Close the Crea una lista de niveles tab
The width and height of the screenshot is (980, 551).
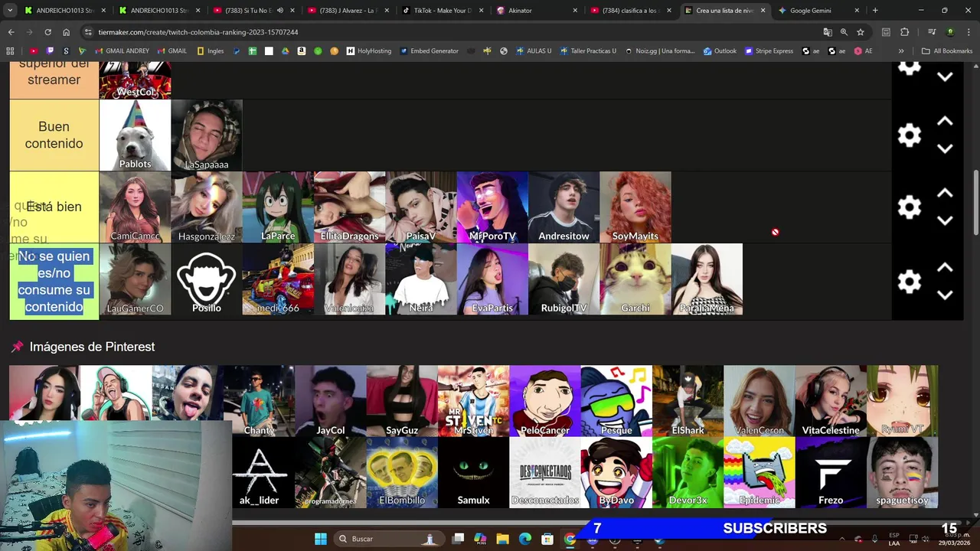[763, 11]
